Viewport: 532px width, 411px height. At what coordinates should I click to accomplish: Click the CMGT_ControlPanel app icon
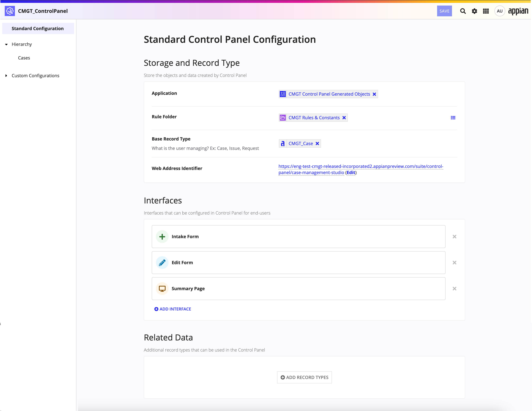[10, 11]
